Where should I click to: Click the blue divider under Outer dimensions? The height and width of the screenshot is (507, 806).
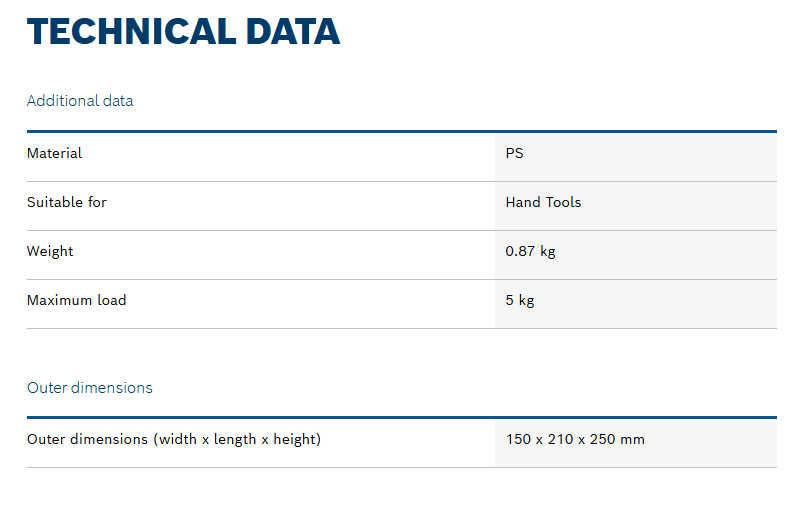click(x=402, y=418)
